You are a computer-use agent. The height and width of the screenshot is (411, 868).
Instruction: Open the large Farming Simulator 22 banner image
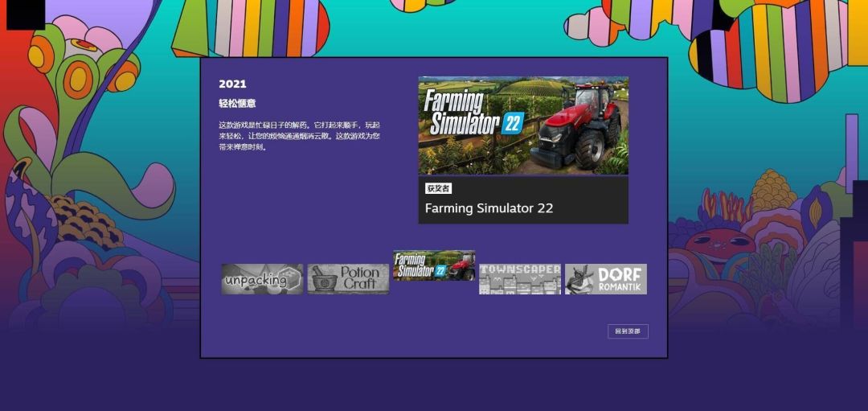pos(523,125)
